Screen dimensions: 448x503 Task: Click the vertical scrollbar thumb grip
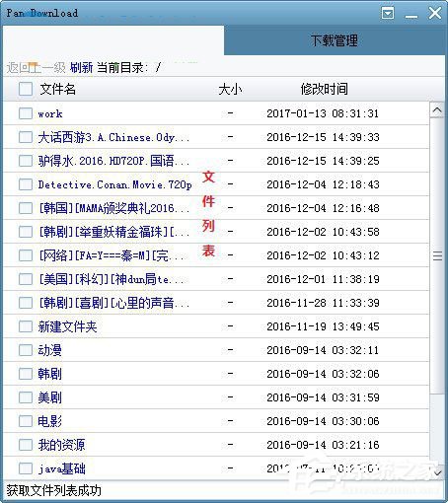pyautogui.click(x=437, y=255)
